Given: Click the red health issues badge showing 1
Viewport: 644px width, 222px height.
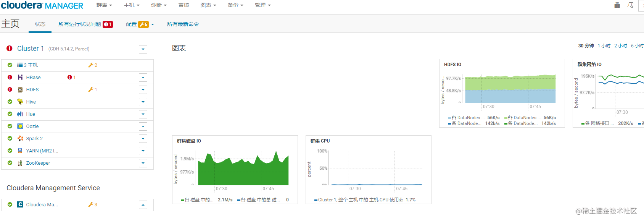Looking at the screenshot, I should (108, 24).
